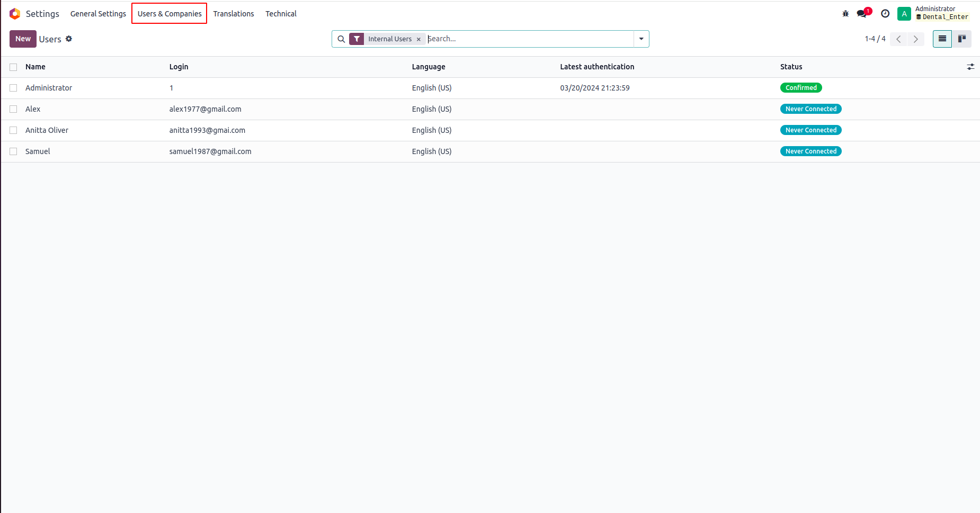Open the conversations chat icon
The image size is (980, 513).
click(863, 13)
